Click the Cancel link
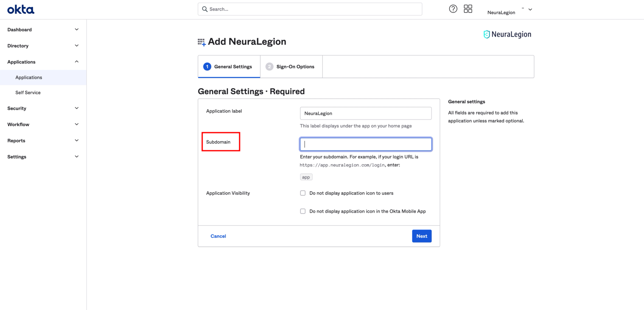This screenshot has width=644, height=310. (218, 236)
